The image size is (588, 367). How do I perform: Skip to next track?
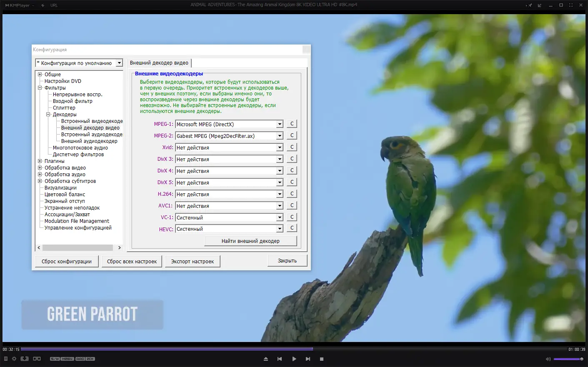308,359
